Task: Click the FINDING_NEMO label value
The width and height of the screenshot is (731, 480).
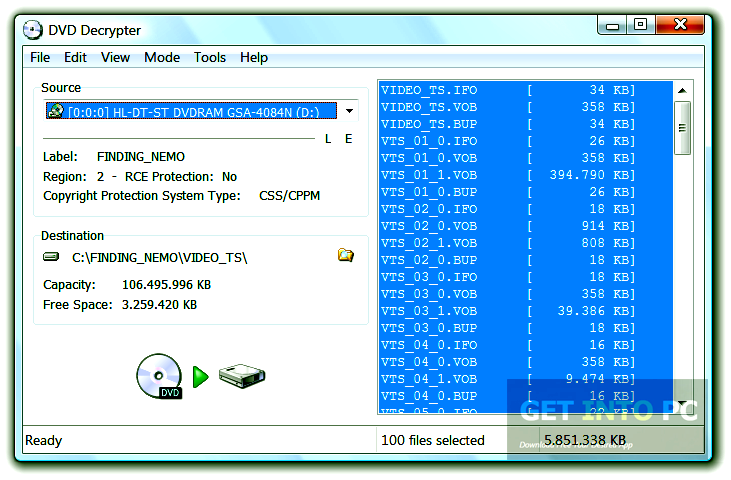Action: 141,157
